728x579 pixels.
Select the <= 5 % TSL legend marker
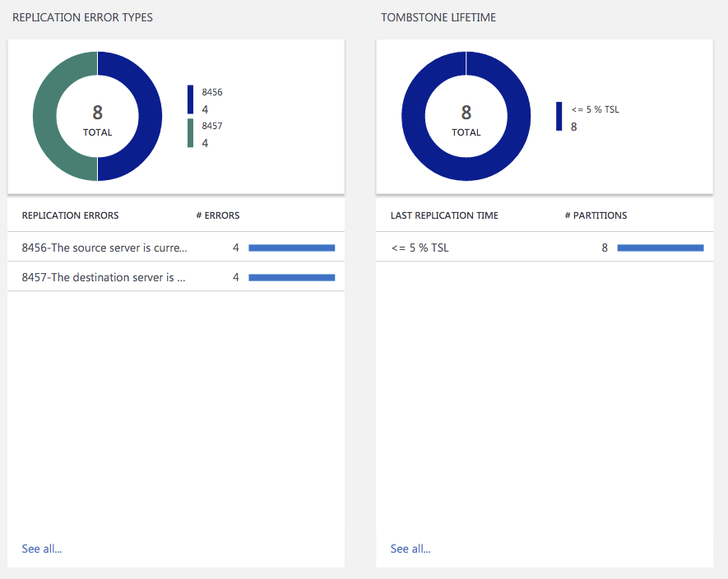pyautogui.click(x=558, y=117)
